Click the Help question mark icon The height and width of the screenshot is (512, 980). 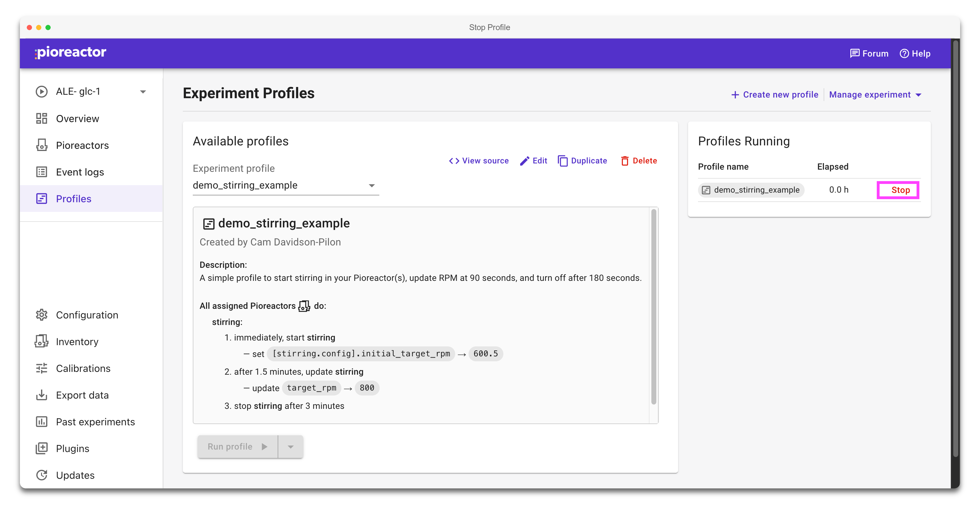click(904, 54)
